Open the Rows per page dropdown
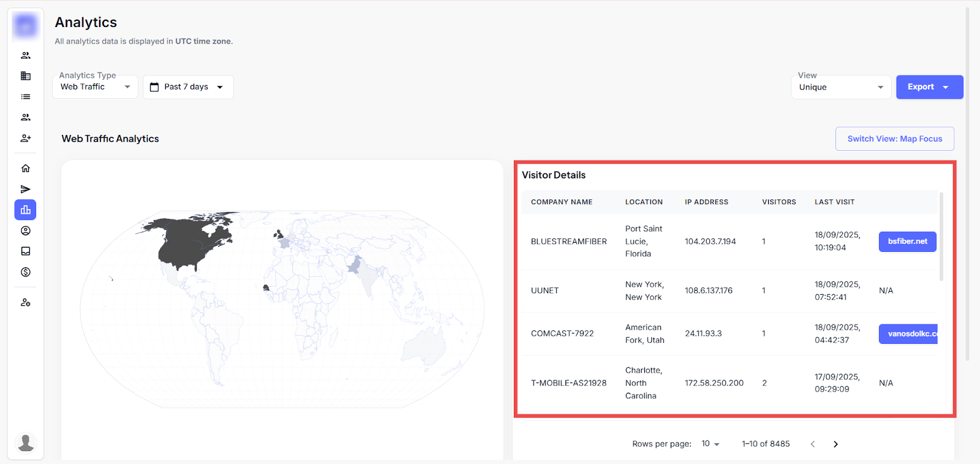Screen dimensions: 980x464 pos(710,444)
